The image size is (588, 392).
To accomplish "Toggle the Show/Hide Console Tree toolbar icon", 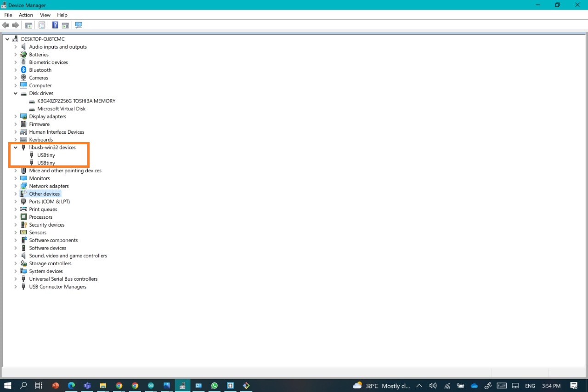I will [28, 25].
